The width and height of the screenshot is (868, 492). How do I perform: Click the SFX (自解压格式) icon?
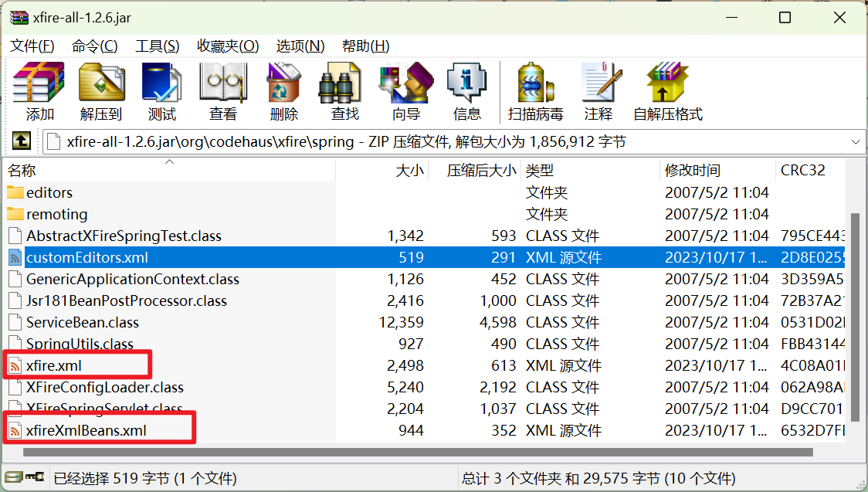[x=667, y=83]
